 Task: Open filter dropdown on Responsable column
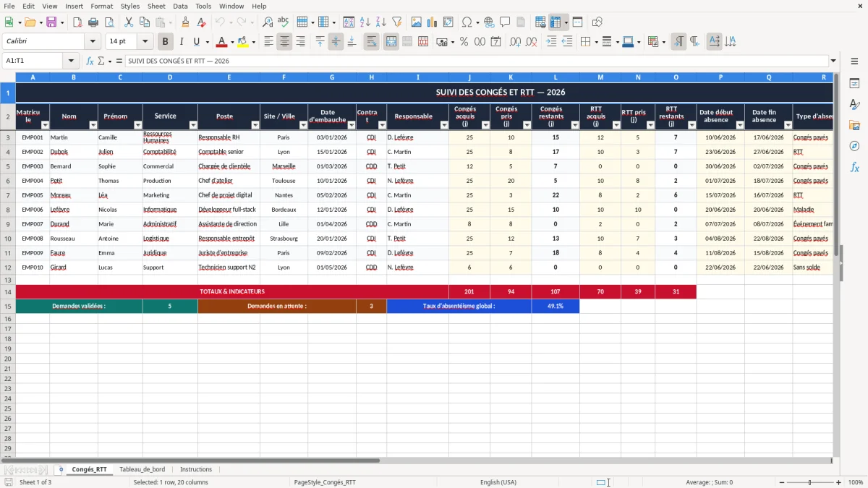tap(444, 125)
